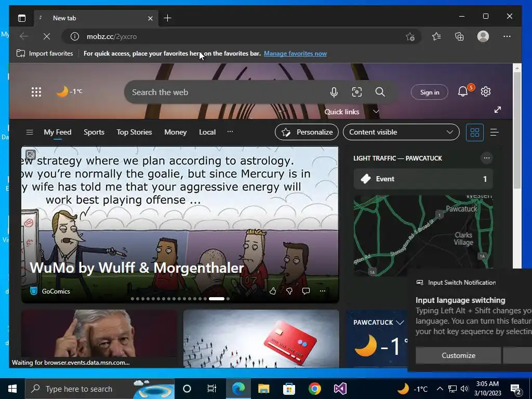532x399 pixels.
Task: Open Cortana from taskbar
Action: 187,389
